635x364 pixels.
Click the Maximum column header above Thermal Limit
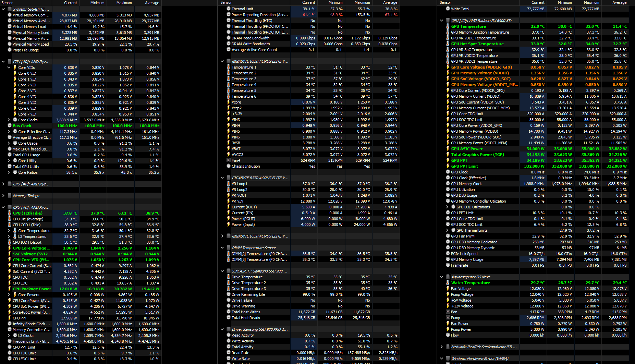362,2
